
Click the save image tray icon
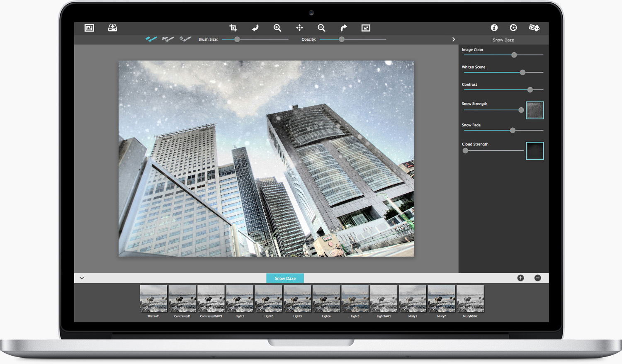[x=112, y=28]
